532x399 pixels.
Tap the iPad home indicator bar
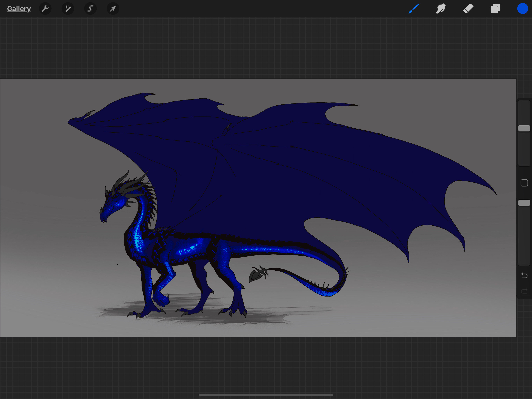266,395
